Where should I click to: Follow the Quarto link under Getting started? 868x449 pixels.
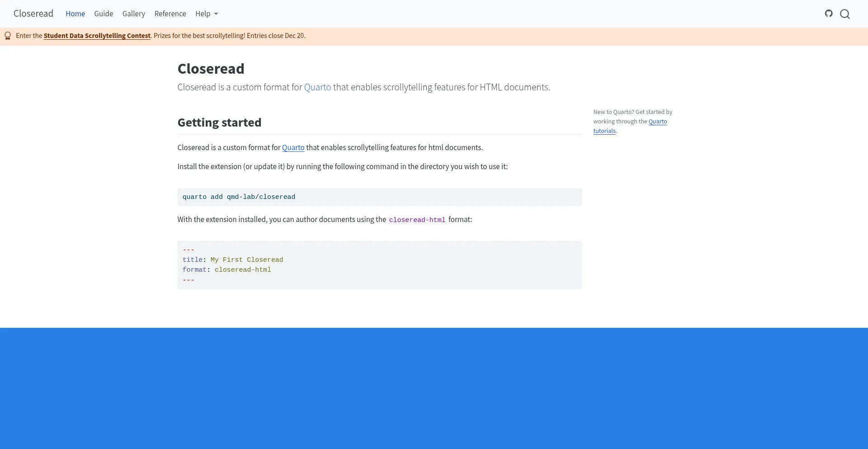pyautogui.click(x=293, y=147)
